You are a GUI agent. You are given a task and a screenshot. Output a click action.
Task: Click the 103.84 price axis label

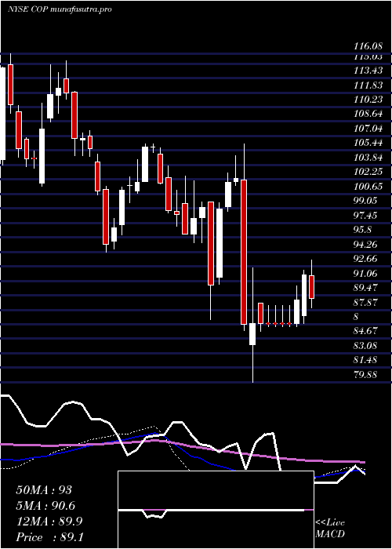coord(367,158)
